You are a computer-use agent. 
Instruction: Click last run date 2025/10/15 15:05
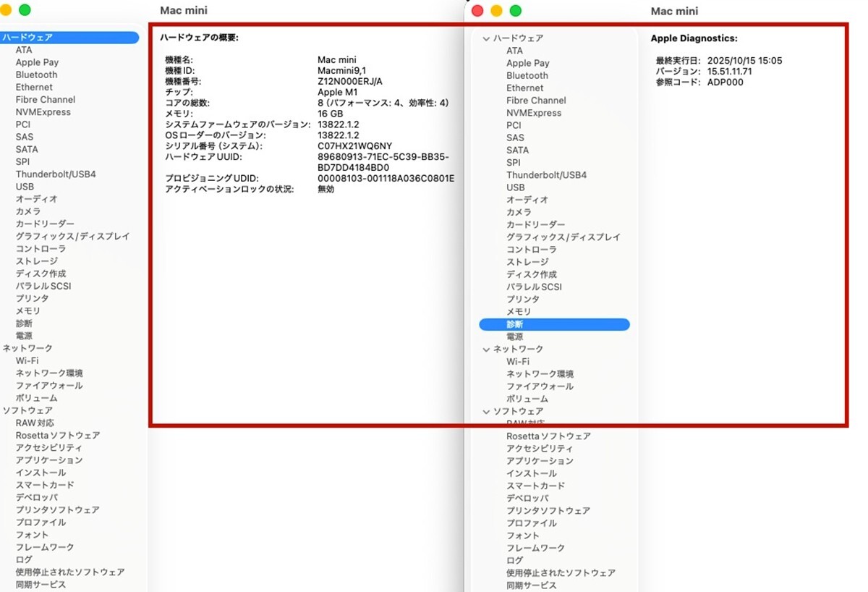745,61
